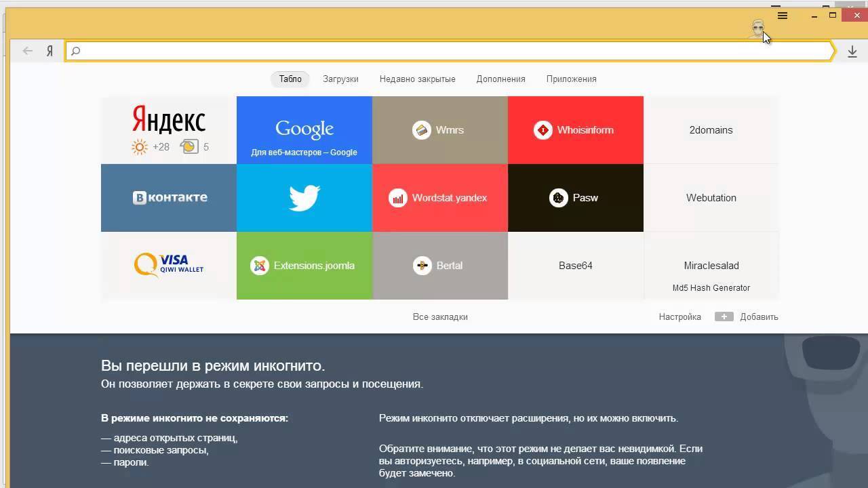Viewport: 868px width, 488px height.
Task: Click the Extensions.joomla Joomla icon
Action: (260, 266)
